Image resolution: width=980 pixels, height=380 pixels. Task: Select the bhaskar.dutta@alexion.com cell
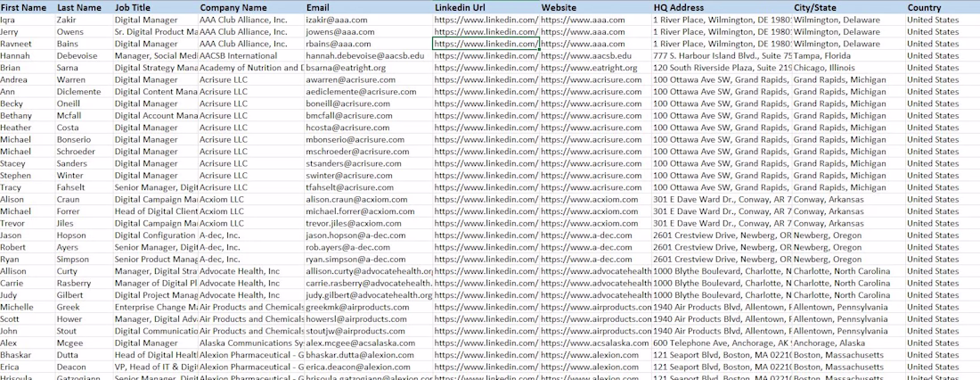369,355
